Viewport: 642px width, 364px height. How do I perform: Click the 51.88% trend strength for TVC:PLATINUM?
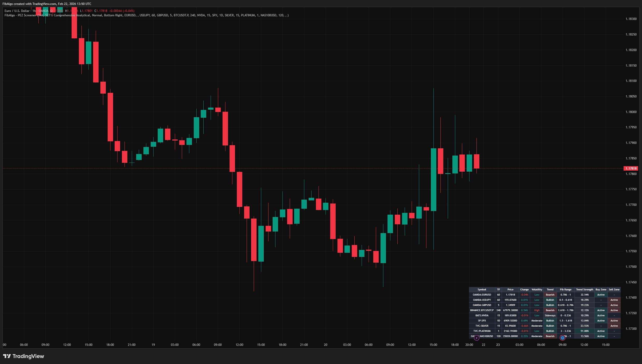pos(584,331)
